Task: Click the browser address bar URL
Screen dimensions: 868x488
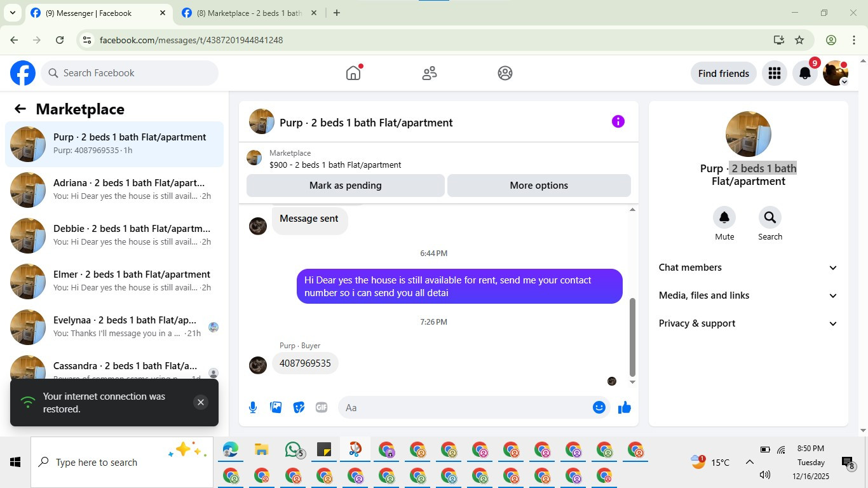Action: coord(191,40)
